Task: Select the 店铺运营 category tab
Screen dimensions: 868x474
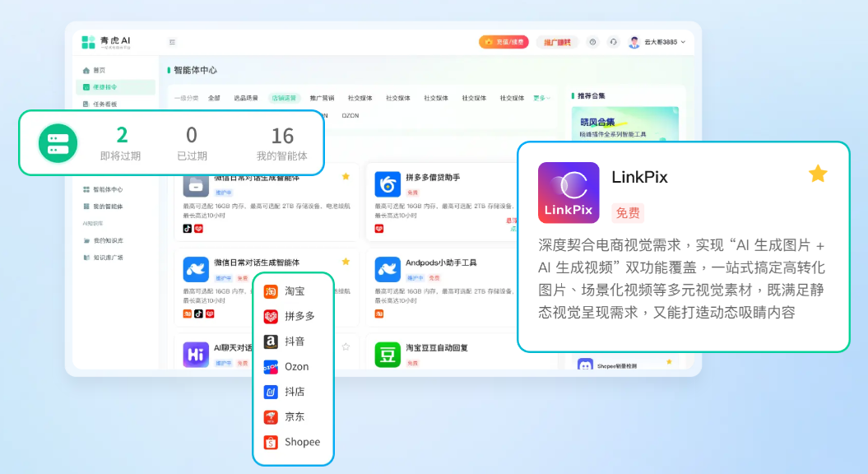Action: pos(285,98)
